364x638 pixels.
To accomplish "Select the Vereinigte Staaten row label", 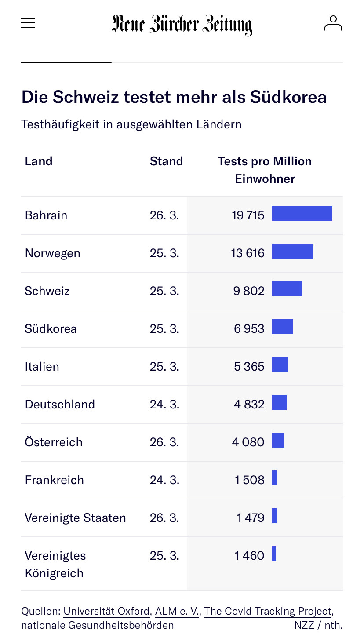I will [76, 518].
